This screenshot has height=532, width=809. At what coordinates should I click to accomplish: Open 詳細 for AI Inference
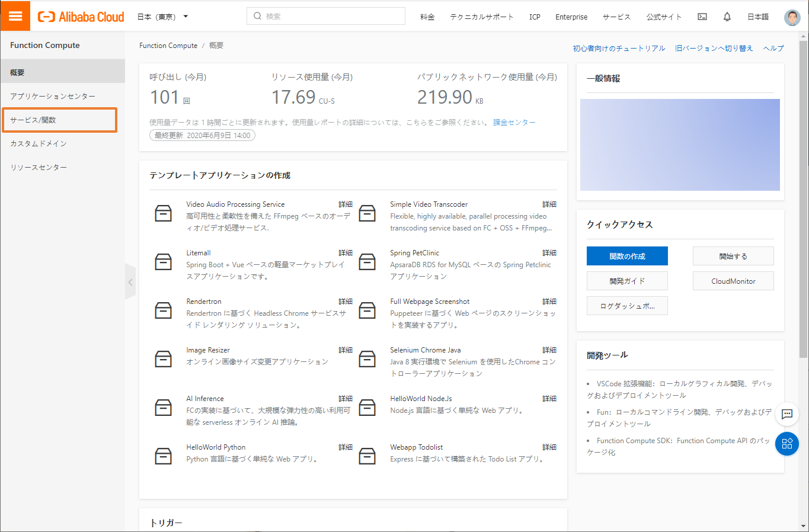point(346,398)
